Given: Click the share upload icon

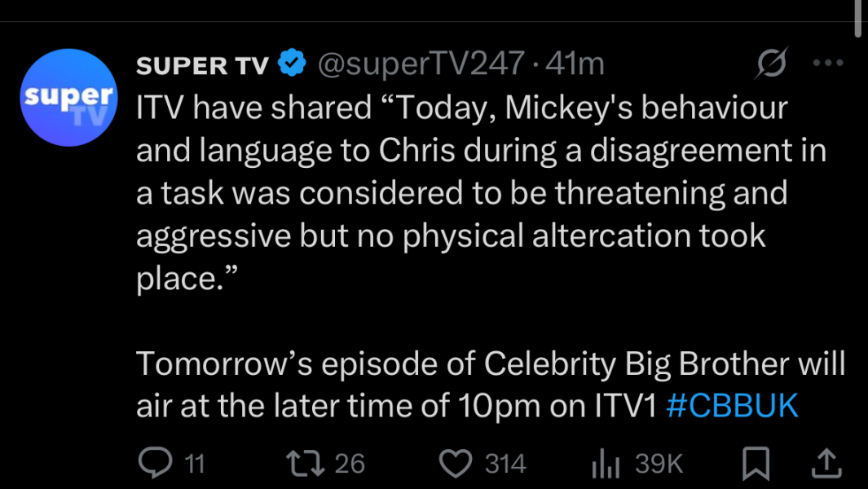Looking at the screenshot, I should 826,463.
